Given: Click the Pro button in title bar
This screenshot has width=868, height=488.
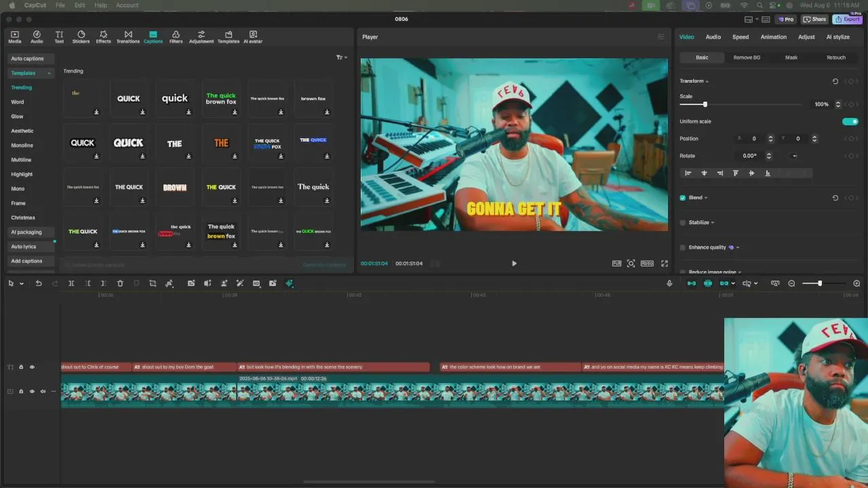Looking at the screenshot, I should [x=787, y=20].
